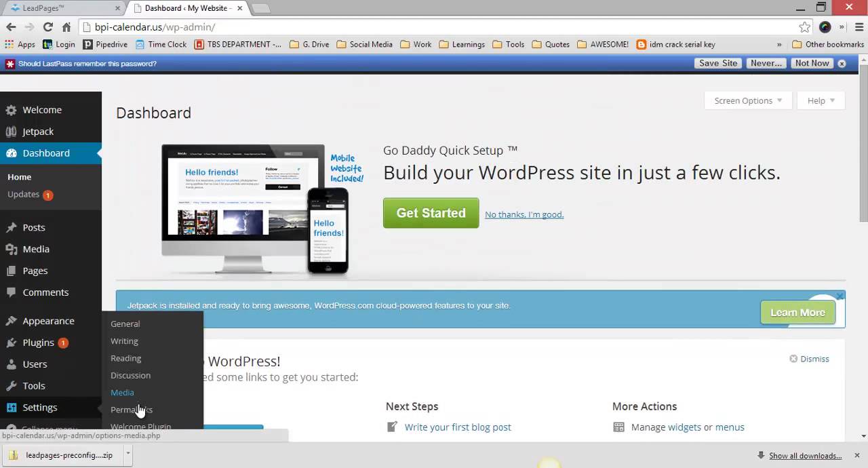This screenshot has height=468, width=868.
Task: Close the Jetpack notice with the X icon
Action: (x=840, y=296)
